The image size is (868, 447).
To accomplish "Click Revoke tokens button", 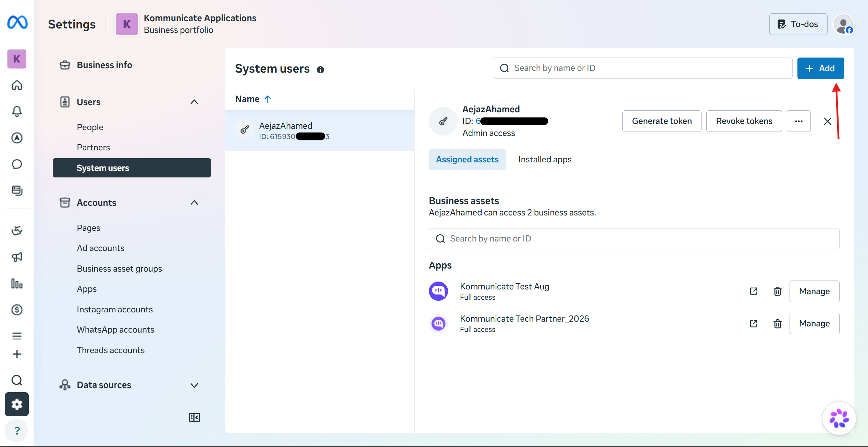I will (744, 121).
